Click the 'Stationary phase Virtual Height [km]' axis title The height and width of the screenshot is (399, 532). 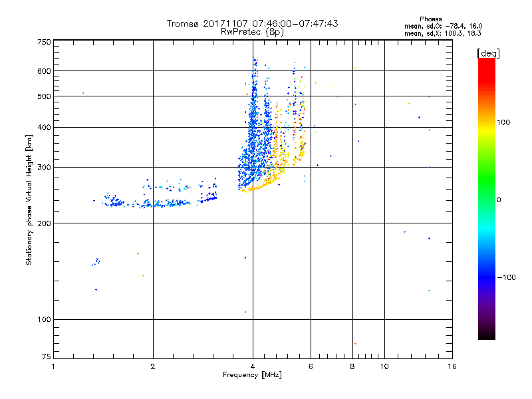point(29,199)
